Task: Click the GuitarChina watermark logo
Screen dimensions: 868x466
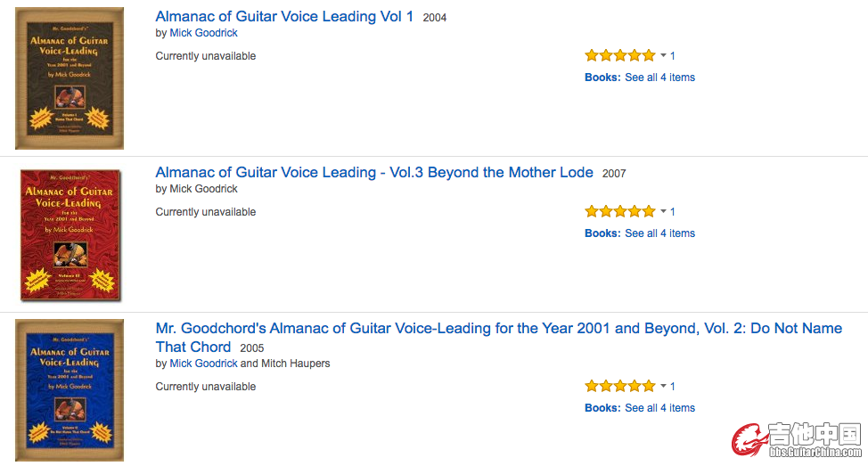Action: point(797,440)
